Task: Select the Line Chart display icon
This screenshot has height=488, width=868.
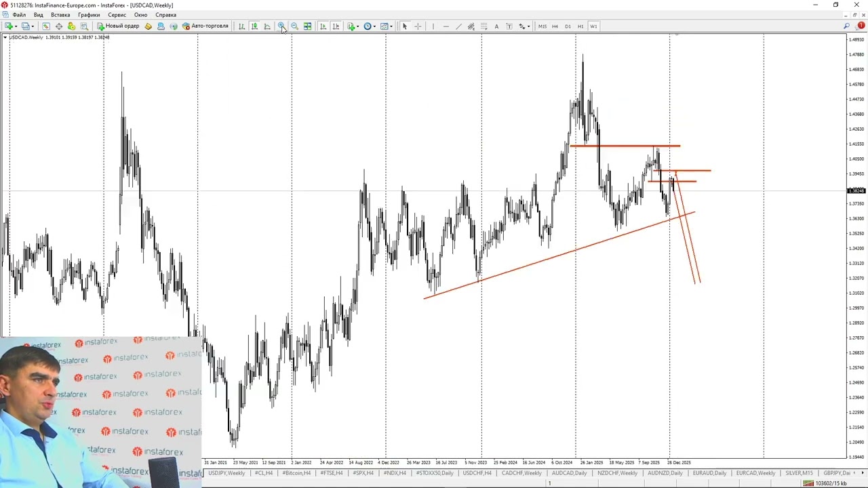Action: (267, 26)
